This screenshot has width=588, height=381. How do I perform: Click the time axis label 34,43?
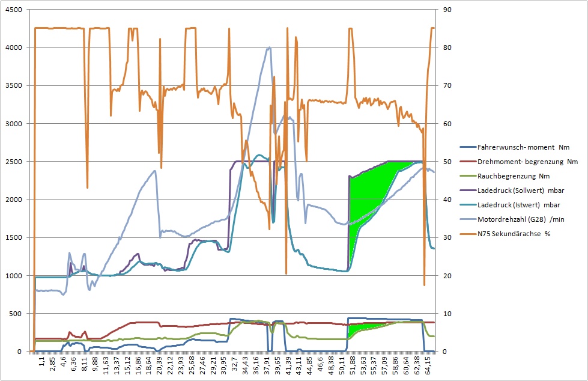point(246,365)
